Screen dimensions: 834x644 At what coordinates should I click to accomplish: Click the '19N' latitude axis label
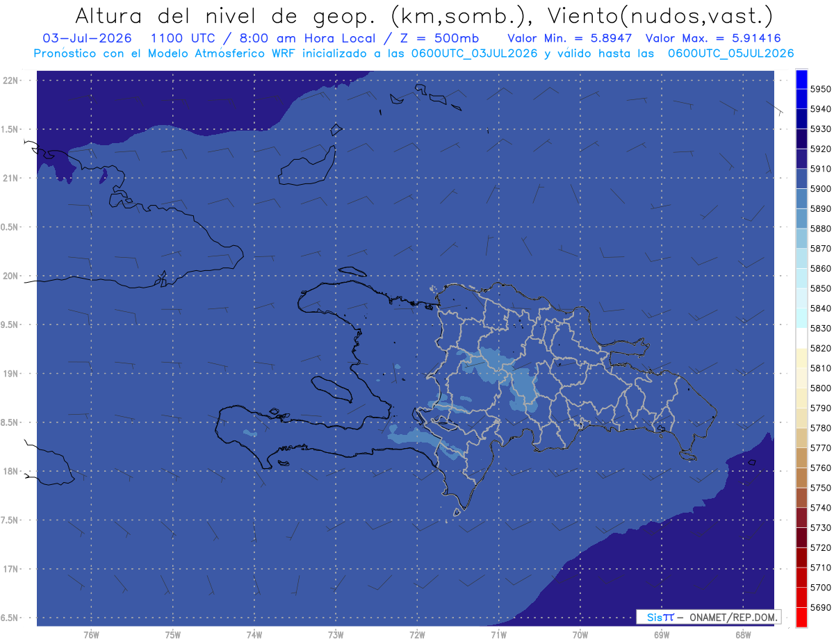click(x=11, y=373)
